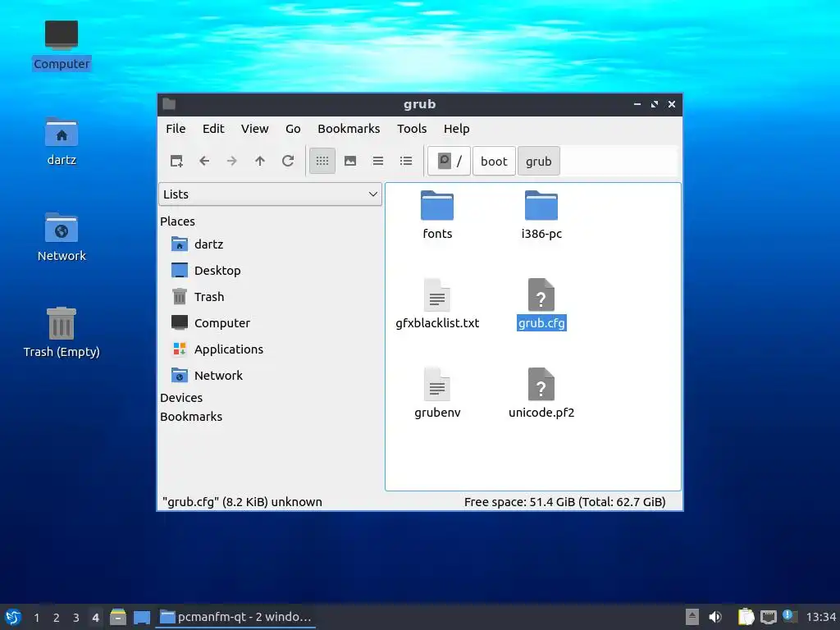Open the Go menu
Image resolution: width=840 pixels, height=630 pixels.
coord(293,129)
